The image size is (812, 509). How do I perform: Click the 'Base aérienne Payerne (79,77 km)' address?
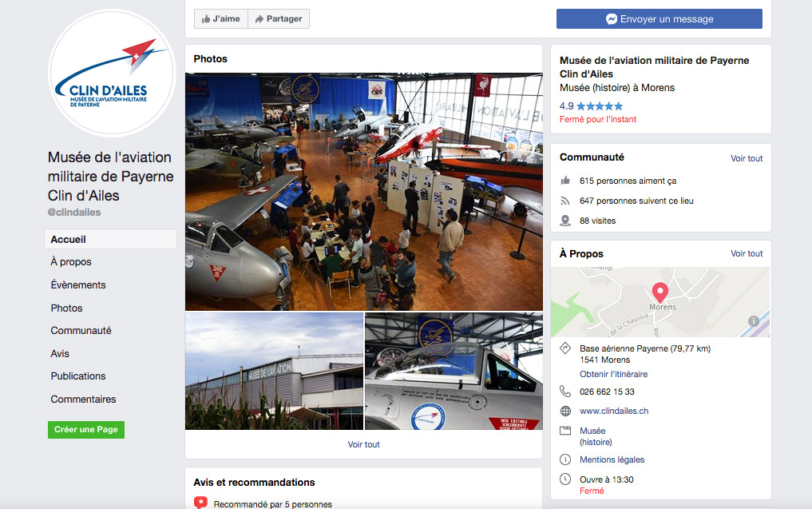tap(645, 349)
